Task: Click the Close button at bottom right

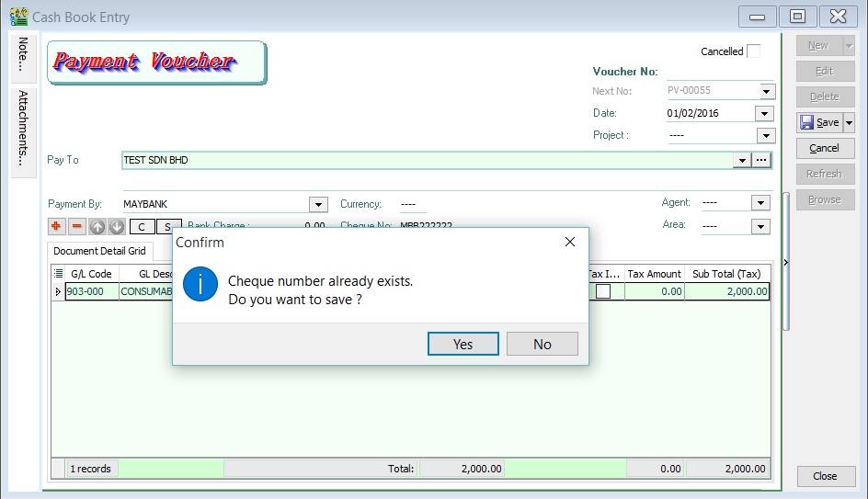Action: 826,476
